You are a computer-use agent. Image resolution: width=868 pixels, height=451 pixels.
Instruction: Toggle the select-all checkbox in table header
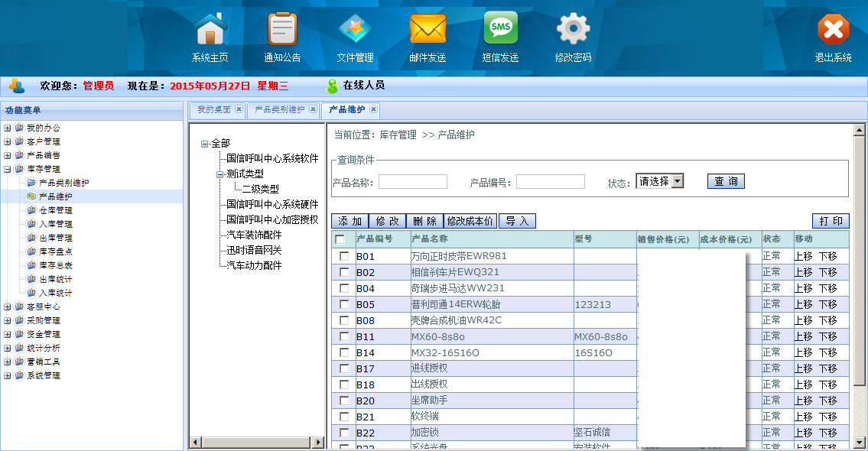340,239
